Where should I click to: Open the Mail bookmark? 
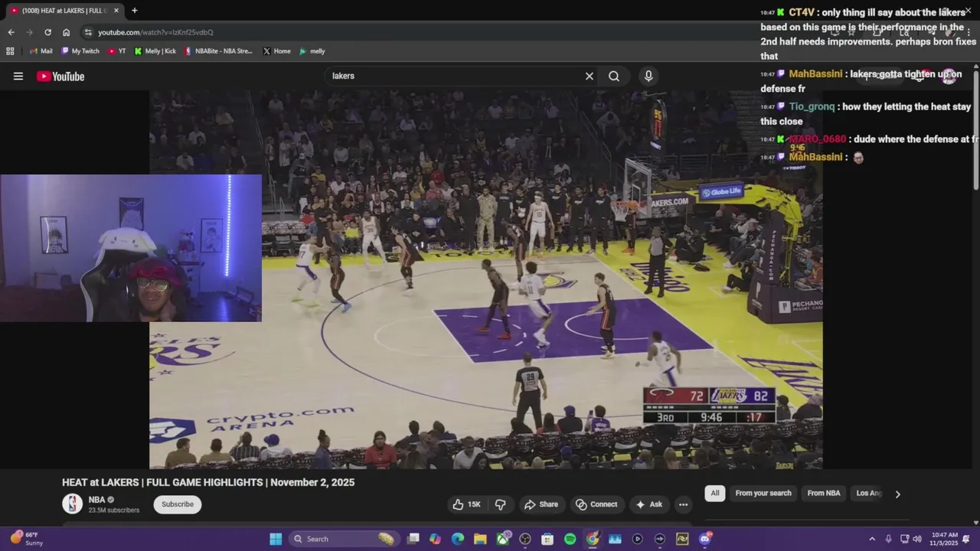41,51
